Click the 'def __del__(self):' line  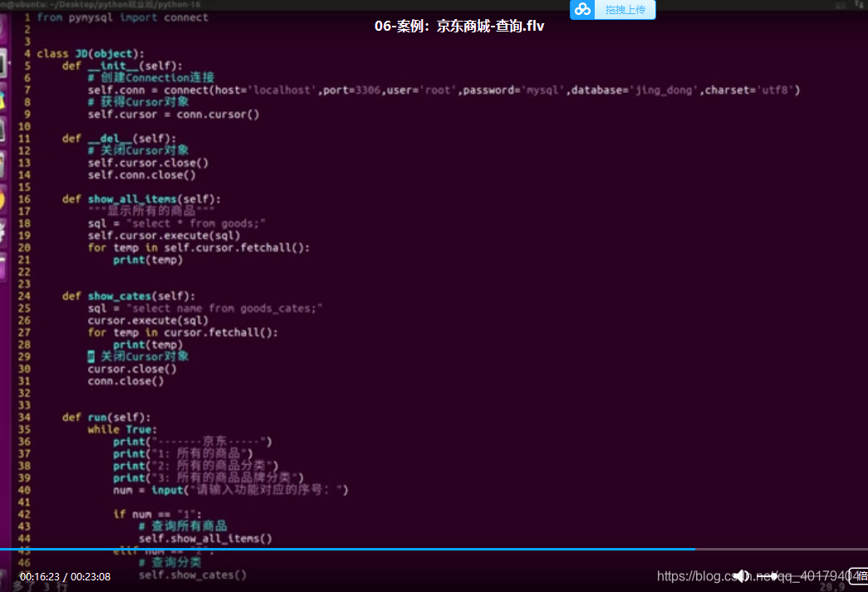(119, 139)
